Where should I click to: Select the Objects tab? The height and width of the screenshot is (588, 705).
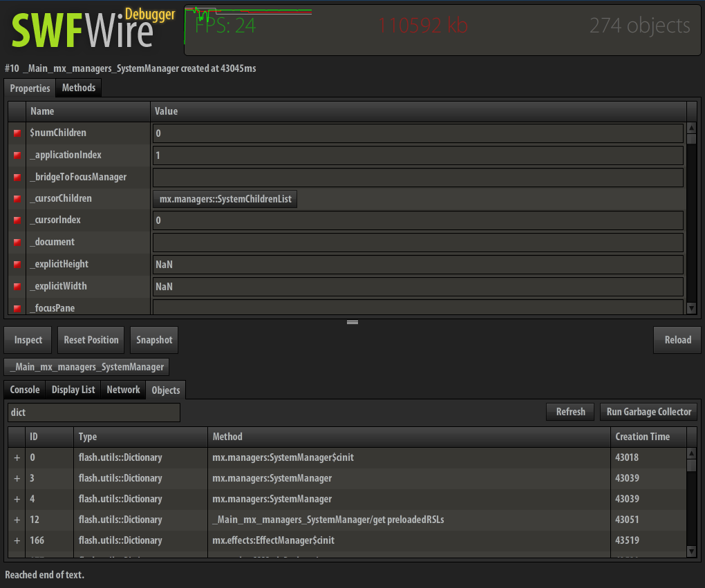tap(166, 390)
